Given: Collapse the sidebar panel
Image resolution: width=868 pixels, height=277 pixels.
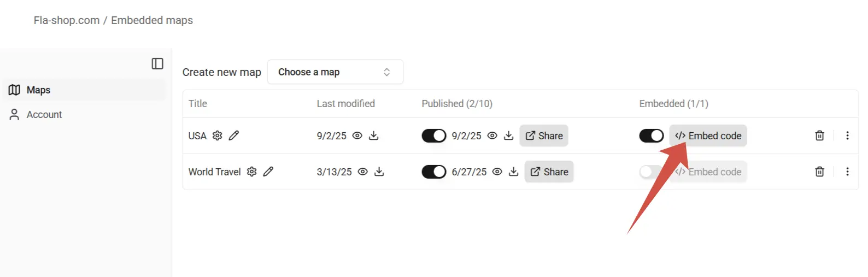Looking at the screenshot, I should pos(157,64).
